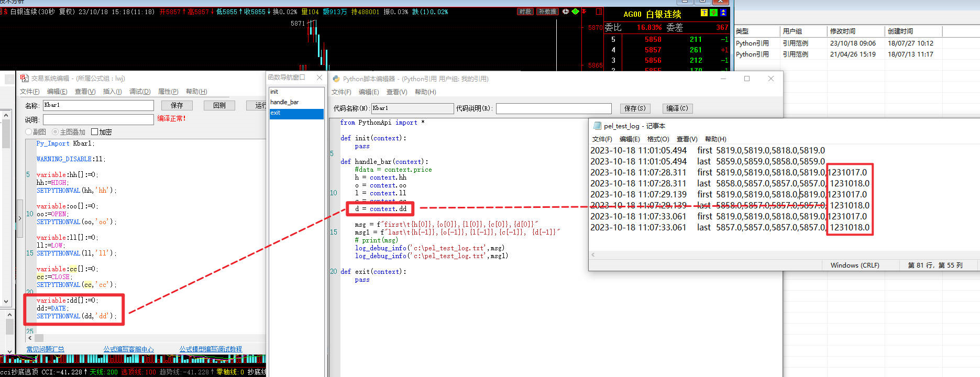Viewport: 980px width, 377px height.
Task: Open 文件(F) menu in Notepad
Action: [602, 139]
